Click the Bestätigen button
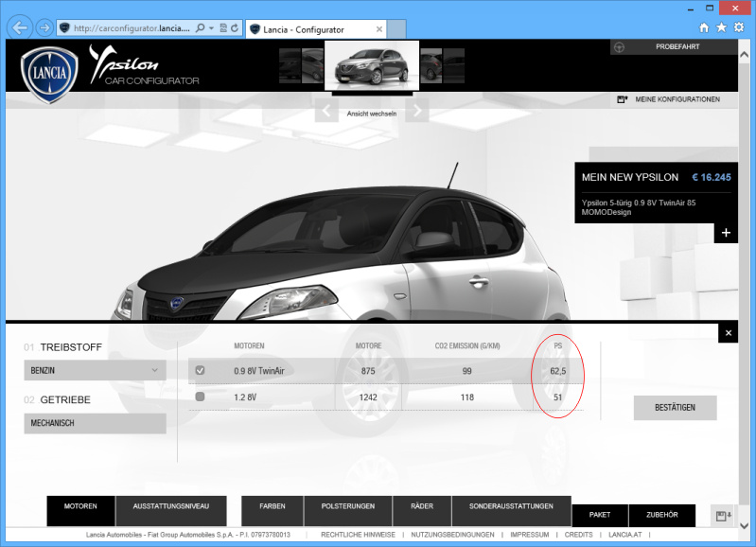The height and width of the screenshot is (547, 756). point(675,408)
